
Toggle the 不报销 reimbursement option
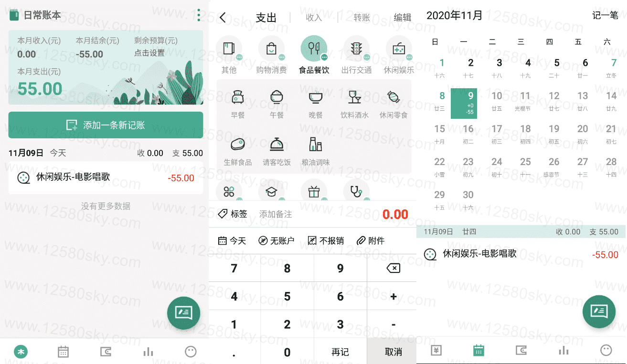pyautogui.click(x=326, y=240)
